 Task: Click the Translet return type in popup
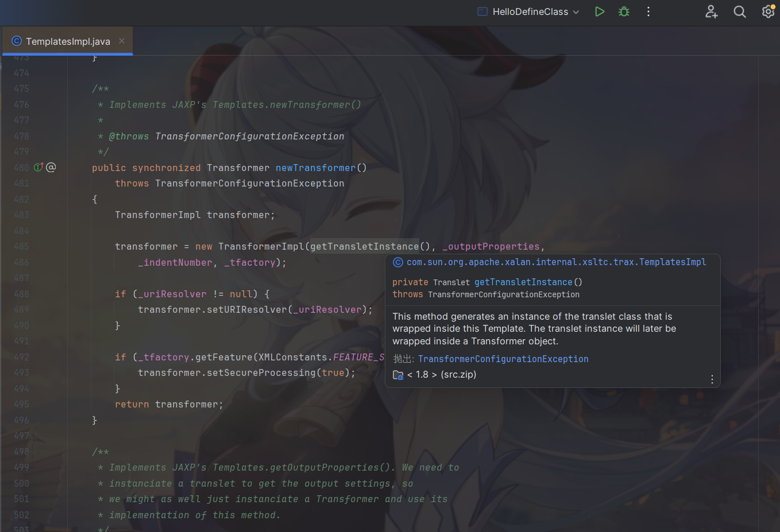point(451,282)
